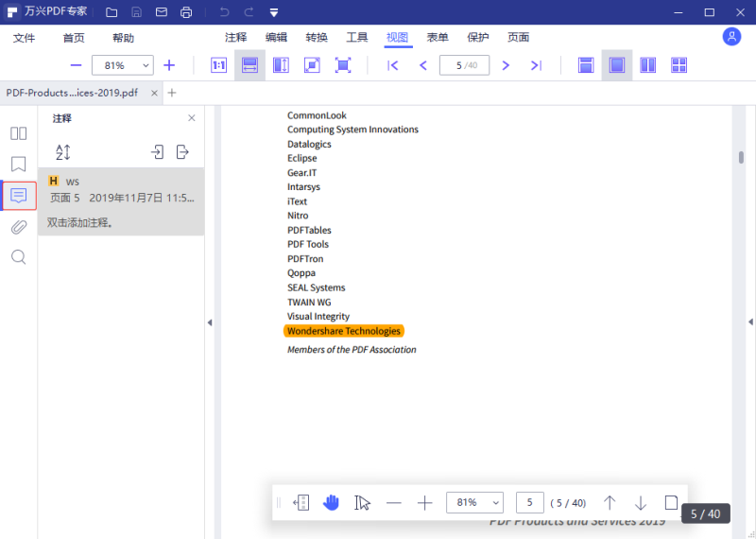
Task: Select the 视图 ribbon tab
Action: point(397,37)
